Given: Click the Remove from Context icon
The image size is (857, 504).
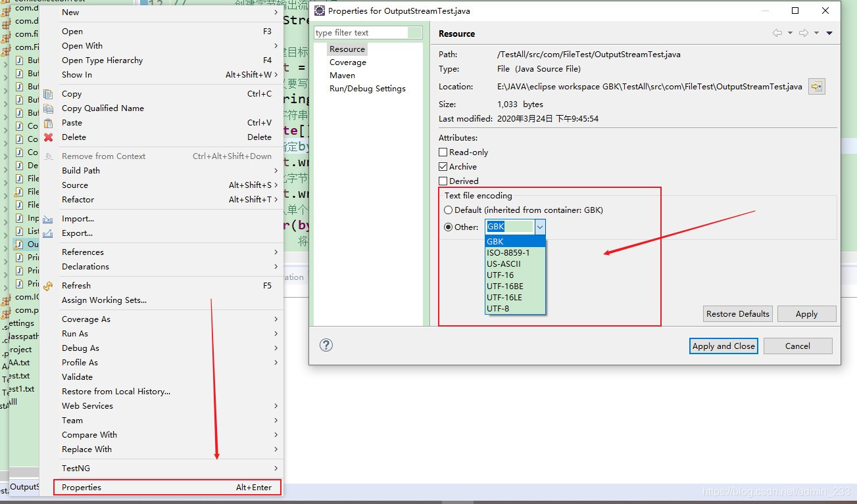Looking at the screenshot, I should 48,156.
